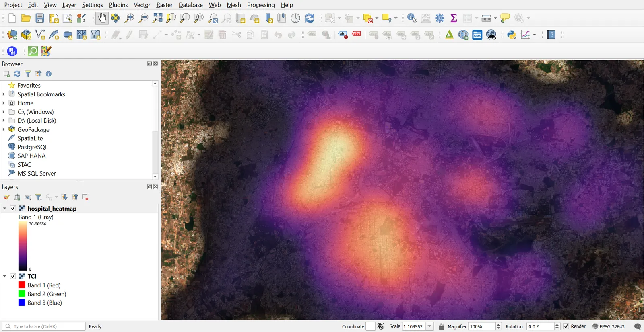The width and height of the screenshot is (644, 332).
Task: Open Data Source Manager icon
Action: tap(12, 35)
